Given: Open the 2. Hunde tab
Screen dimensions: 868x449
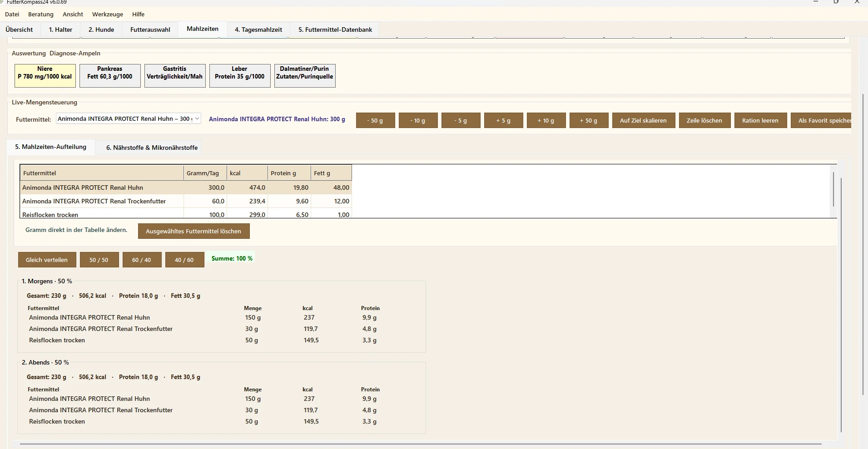Looking at the screenshot, I should [101, 30].
